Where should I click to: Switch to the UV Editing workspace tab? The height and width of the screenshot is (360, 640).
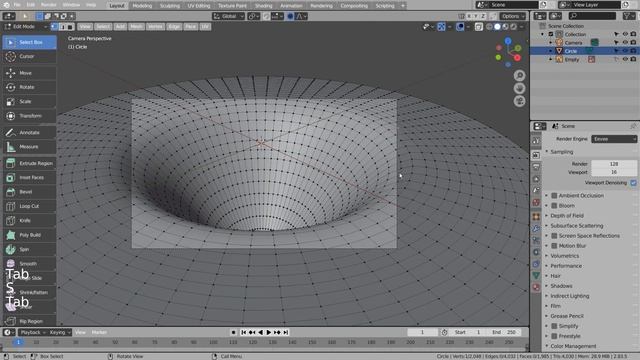[199, 6]
